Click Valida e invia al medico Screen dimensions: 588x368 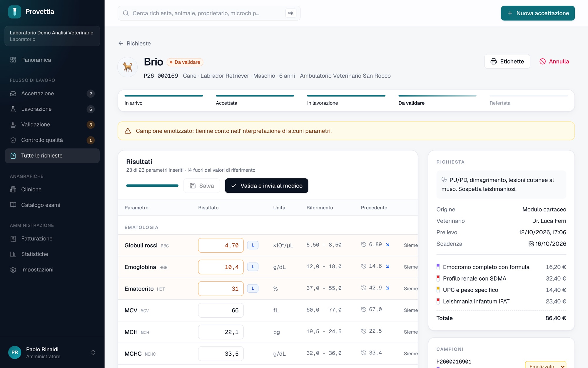pos(266,186)
